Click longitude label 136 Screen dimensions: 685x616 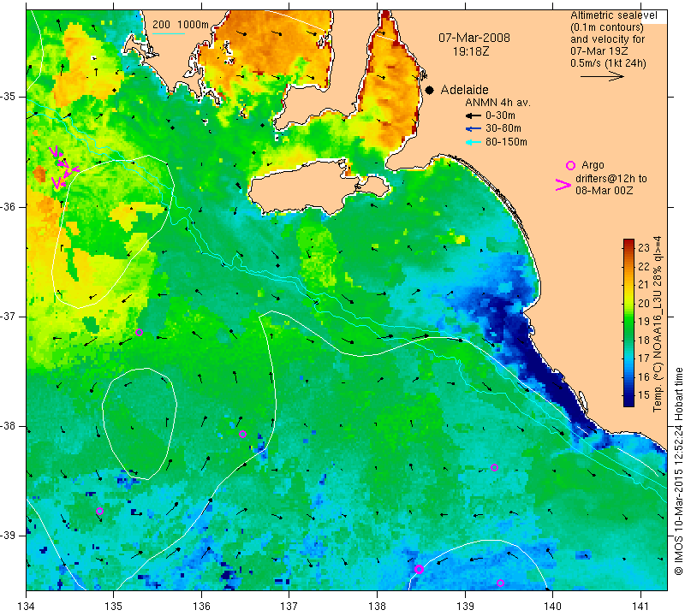[201, 606]
